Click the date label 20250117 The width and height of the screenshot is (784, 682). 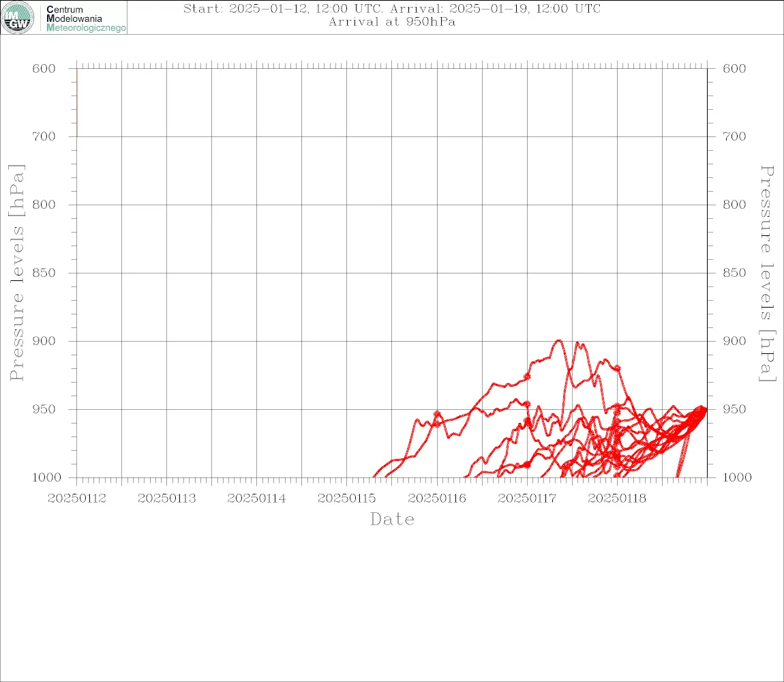click(x=527, y=499)
